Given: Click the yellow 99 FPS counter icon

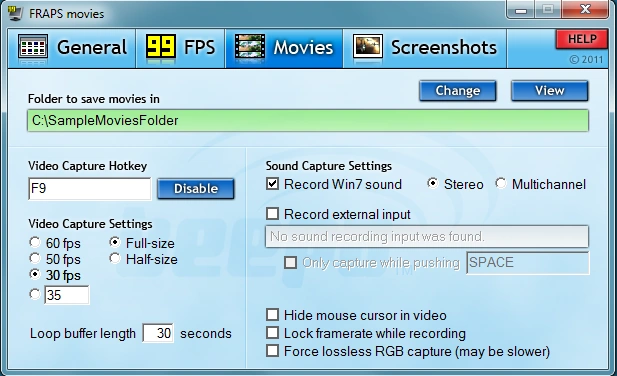Looking at the screenshot, I should click(x=161, y=47).
